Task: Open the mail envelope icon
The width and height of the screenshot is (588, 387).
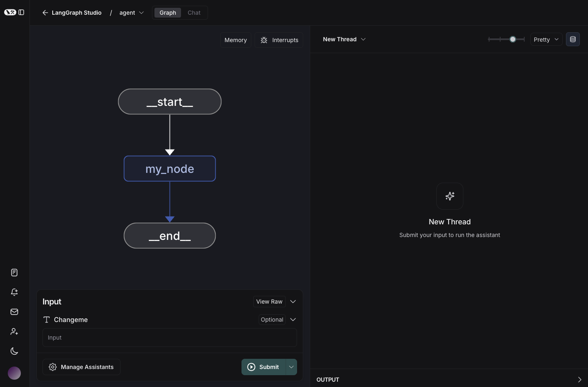Action: pyautogui.click(x=14, y=312)
